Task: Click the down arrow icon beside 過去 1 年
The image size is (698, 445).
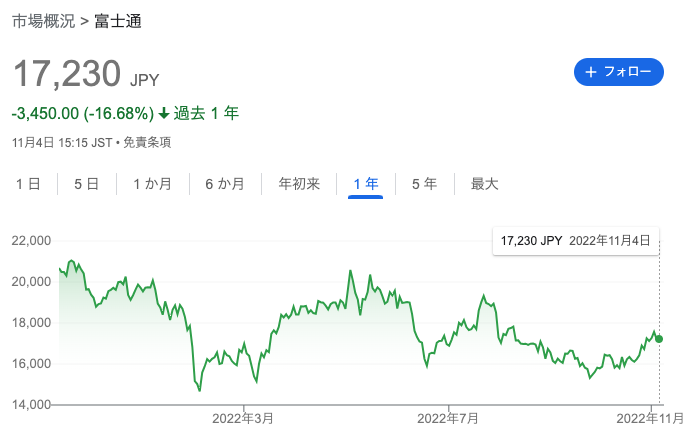Action: [x=164, y=113]
